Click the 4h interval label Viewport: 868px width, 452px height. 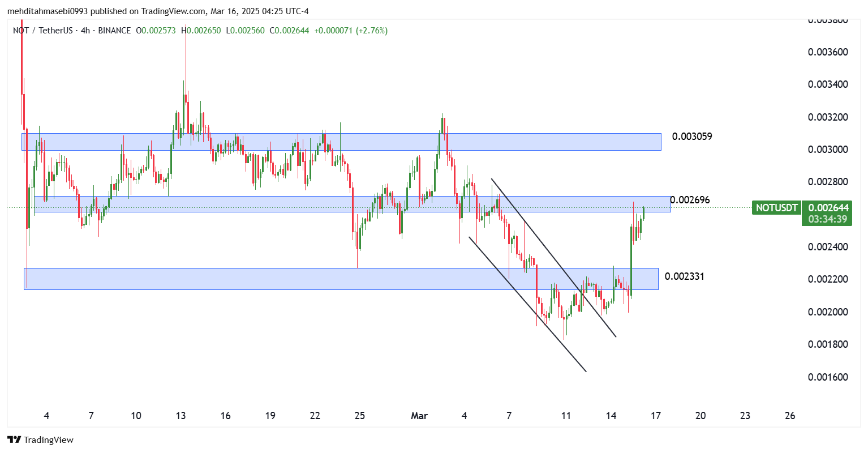click(x=85, y=31)
